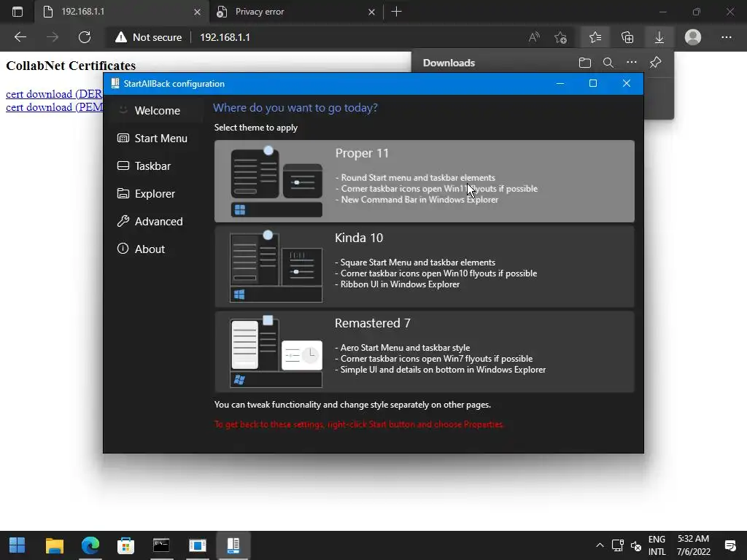Click the Kinda 10 preview thumbnail
Screen dimensions: 747x560
[276, 266]
